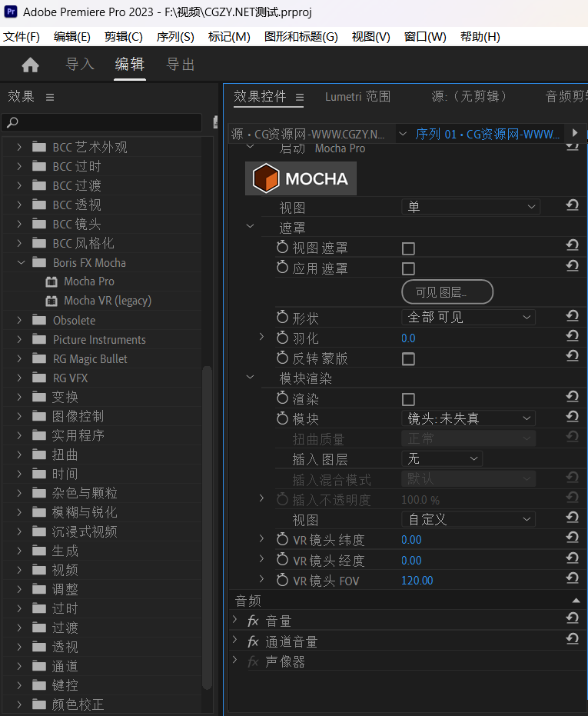Open the 插入 图层 dropdown showing 无
The image size is (588, 716).
(x=442, y=458)
